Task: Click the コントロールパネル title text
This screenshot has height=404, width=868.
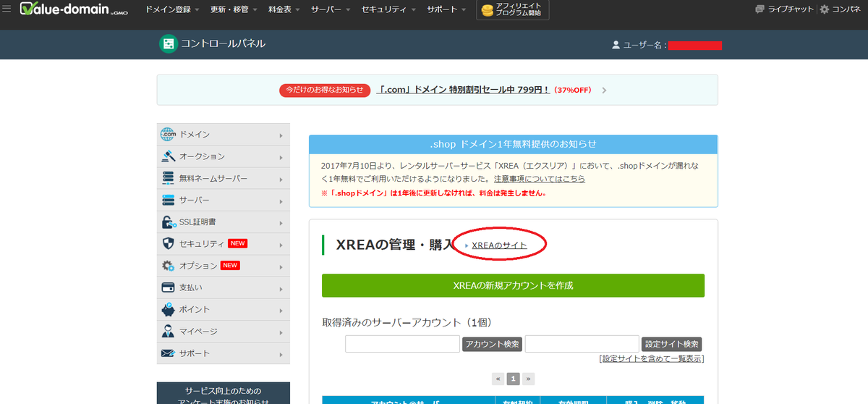Action: (x=223, y=44)
